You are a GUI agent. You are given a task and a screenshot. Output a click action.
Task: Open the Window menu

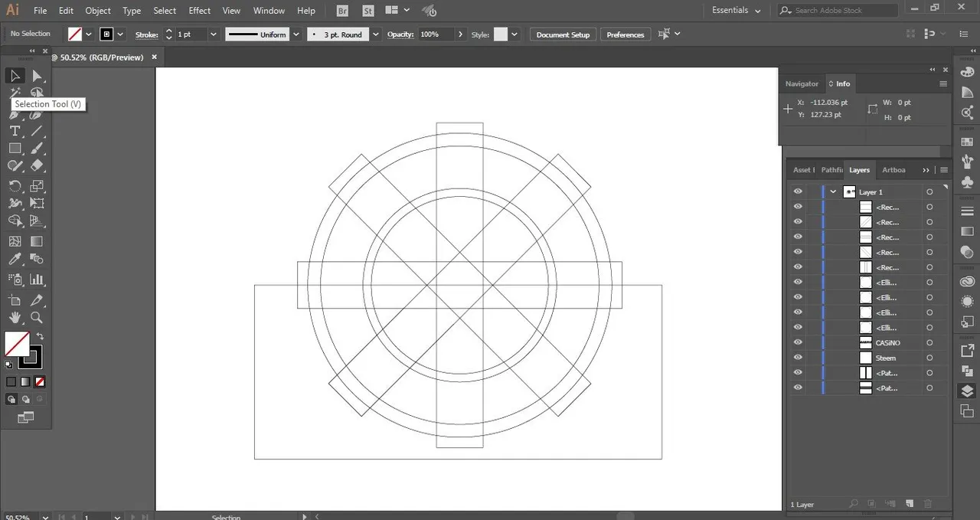tap(269, 11)
